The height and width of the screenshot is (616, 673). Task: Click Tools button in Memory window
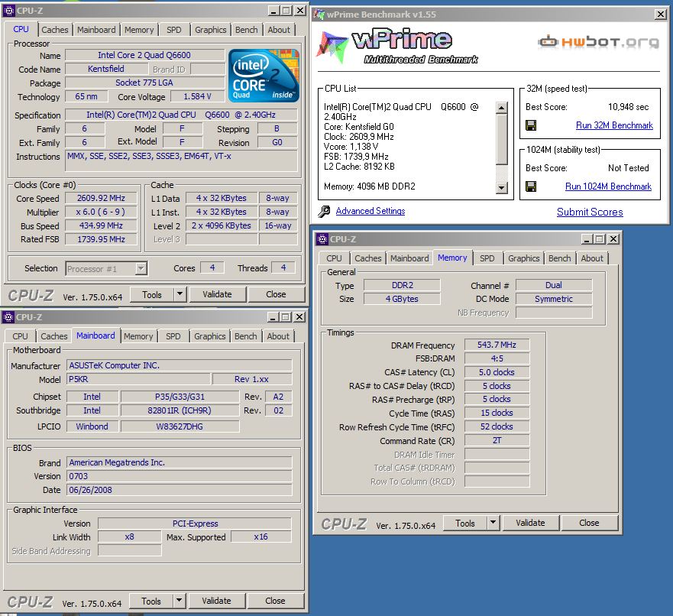point(465,523)
